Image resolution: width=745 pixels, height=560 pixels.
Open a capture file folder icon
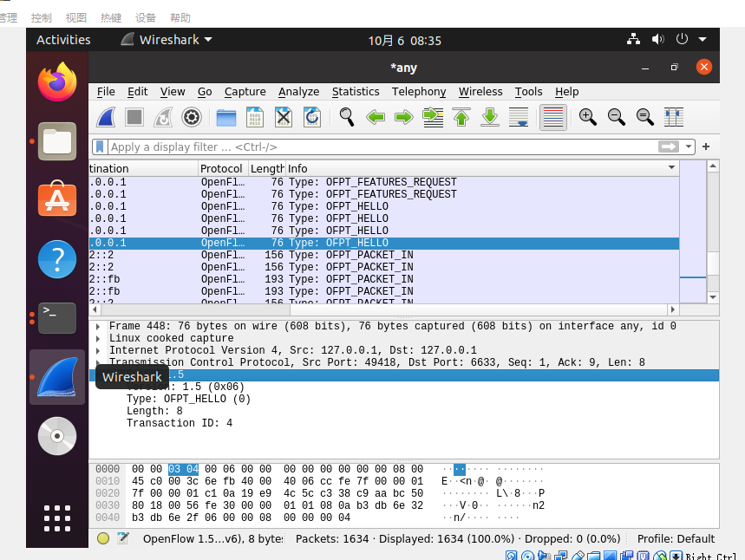tap(226, 117)
